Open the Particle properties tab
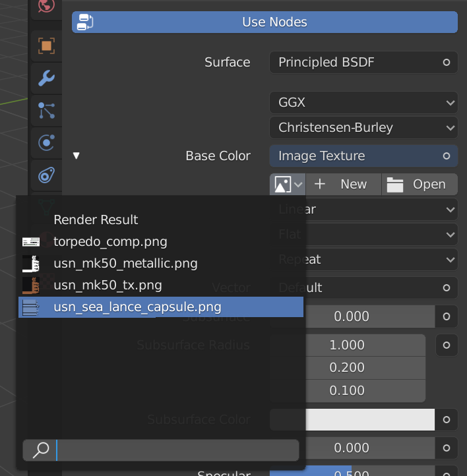The height and width of the screenshot is (476, 467). click(46, 111)
